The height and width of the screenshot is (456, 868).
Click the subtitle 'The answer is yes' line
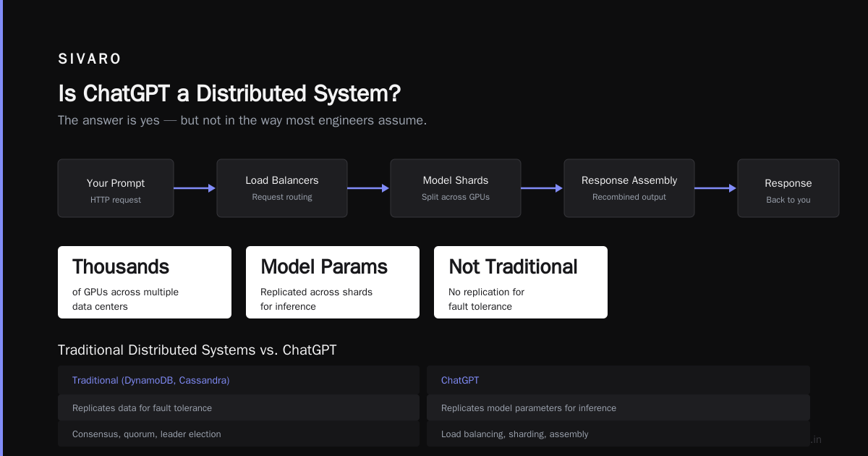[x=242, y=120]
